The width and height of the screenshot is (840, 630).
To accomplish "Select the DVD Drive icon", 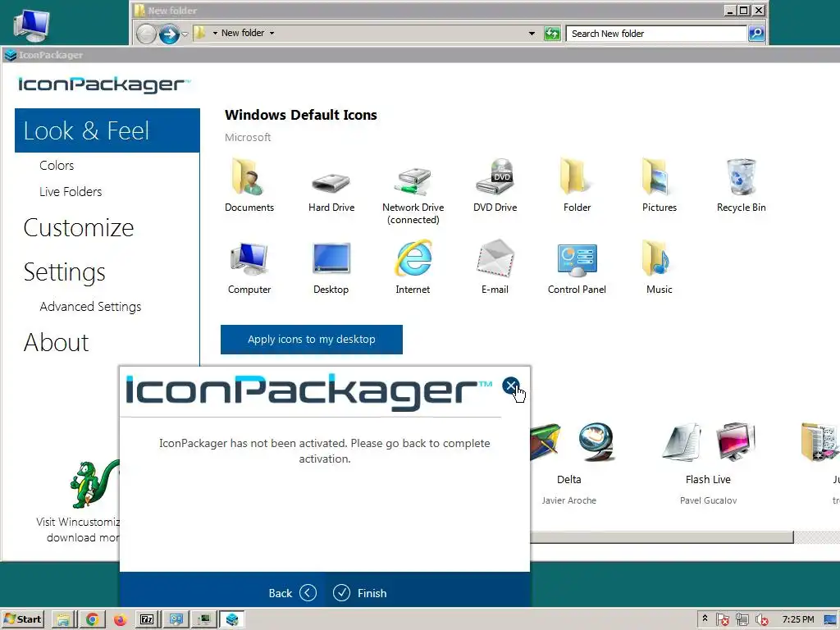I will click(x=495, y=176).
